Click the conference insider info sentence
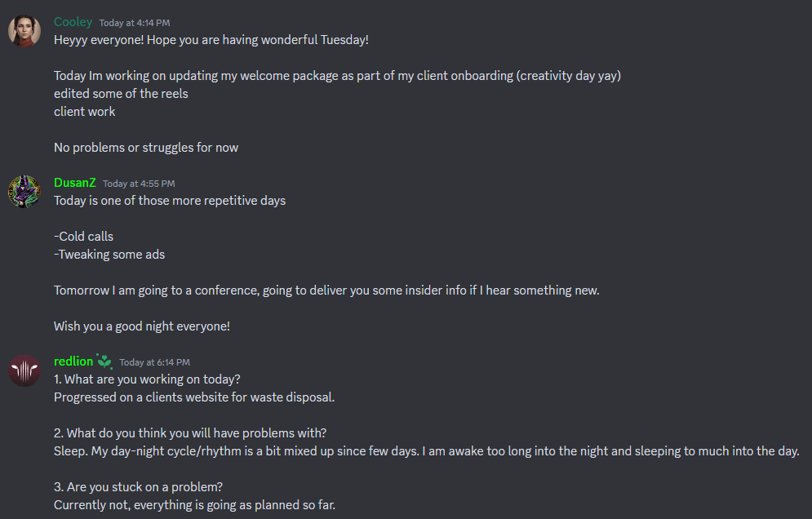812x519 pixels. [x=326, y=290]
